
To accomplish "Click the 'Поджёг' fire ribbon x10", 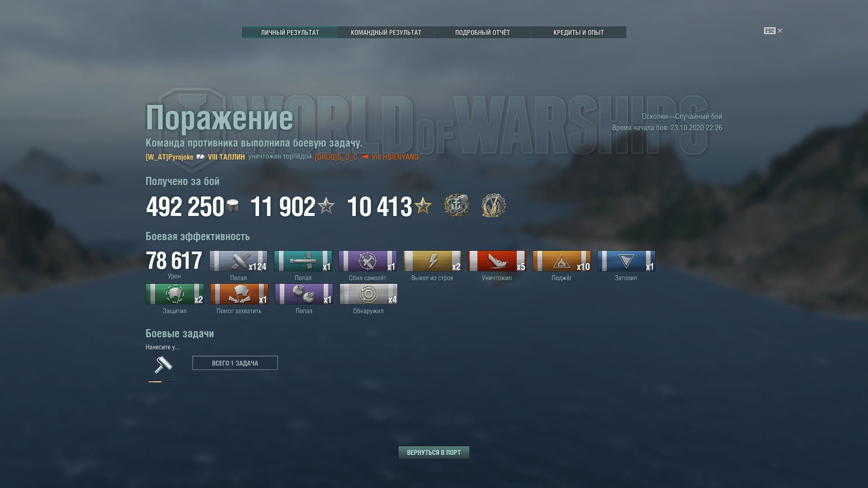I will pos(561,261).
